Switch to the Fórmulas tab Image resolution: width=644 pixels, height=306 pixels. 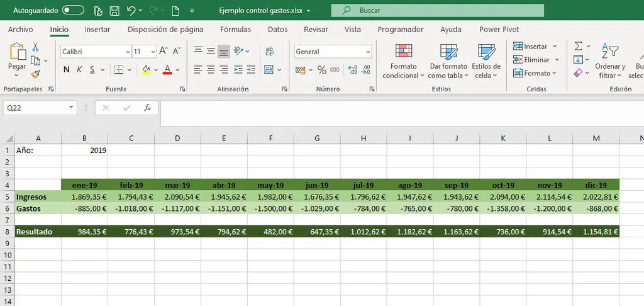click(235, 29)
